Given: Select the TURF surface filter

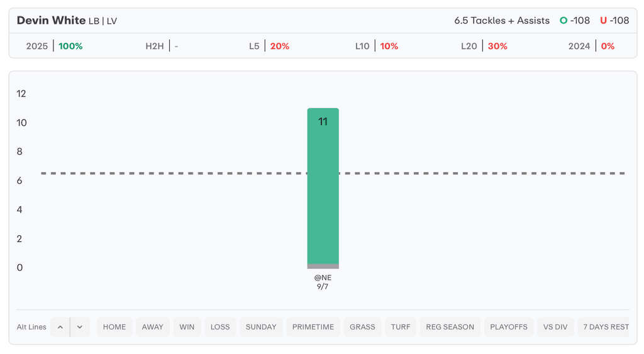Looking at the screenshot, I should point(401,327).
